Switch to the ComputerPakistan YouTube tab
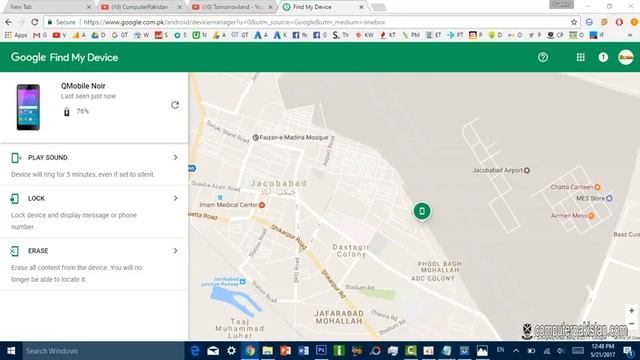640x360 pixels. pyautogui.click(x=141, y=7)
